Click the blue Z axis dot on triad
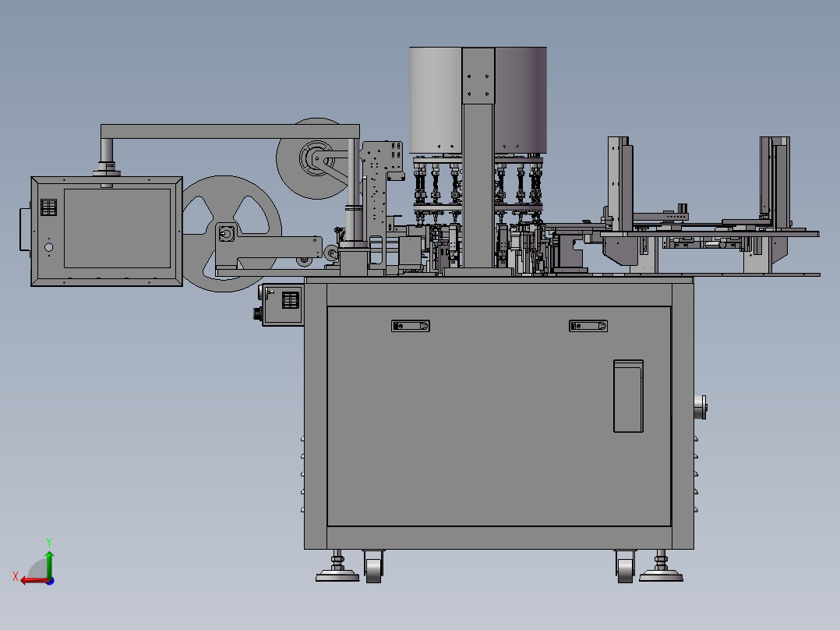 pos(51,581)
